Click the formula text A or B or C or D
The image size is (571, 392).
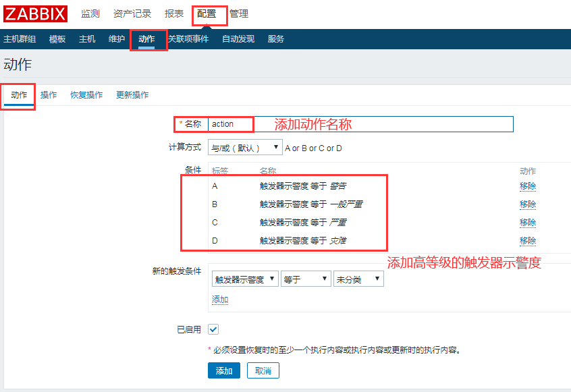(x=313, y=148)
